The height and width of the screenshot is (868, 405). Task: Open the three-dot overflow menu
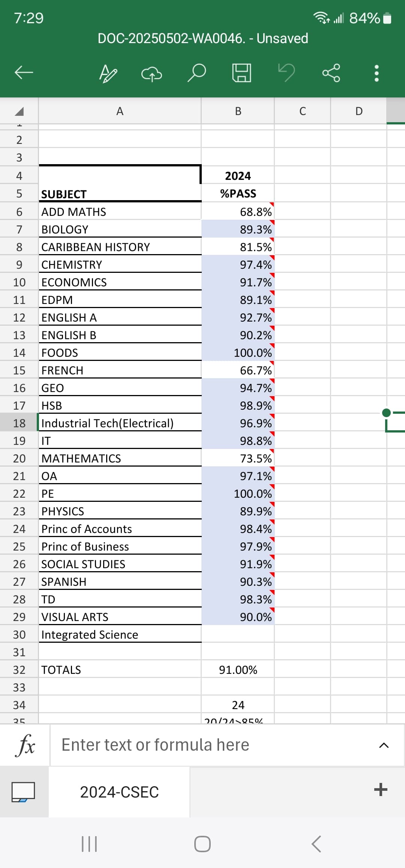click(377, 73)
